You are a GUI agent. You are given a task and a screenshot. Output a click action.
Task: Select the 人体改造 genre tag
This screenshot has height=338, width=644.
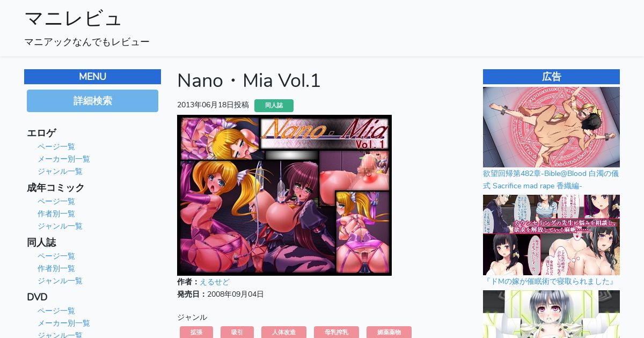pos(284,332)
